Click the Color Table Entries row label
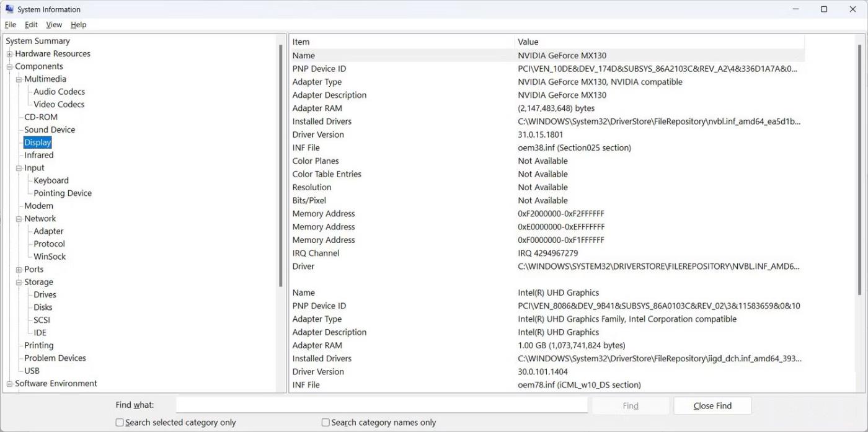 coord(327,174)
